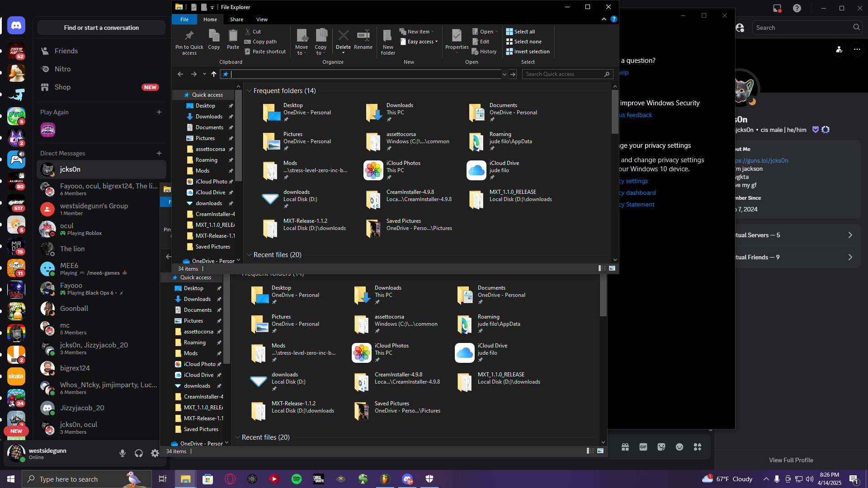Image resolution: width=868 pixels, height=488 pixels.
Task: Click Select all in ribbon
Action: click(520, 32)
